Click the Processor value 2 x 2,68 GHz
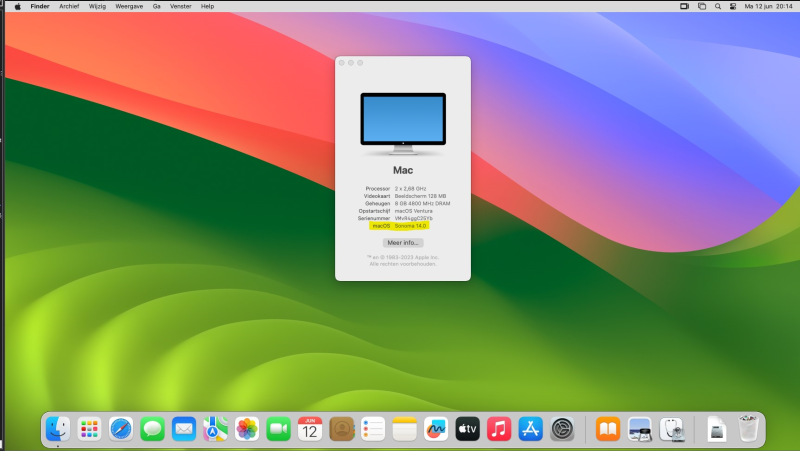The width and height of the screenshot is (800, 451). click(x=410, y=188)
